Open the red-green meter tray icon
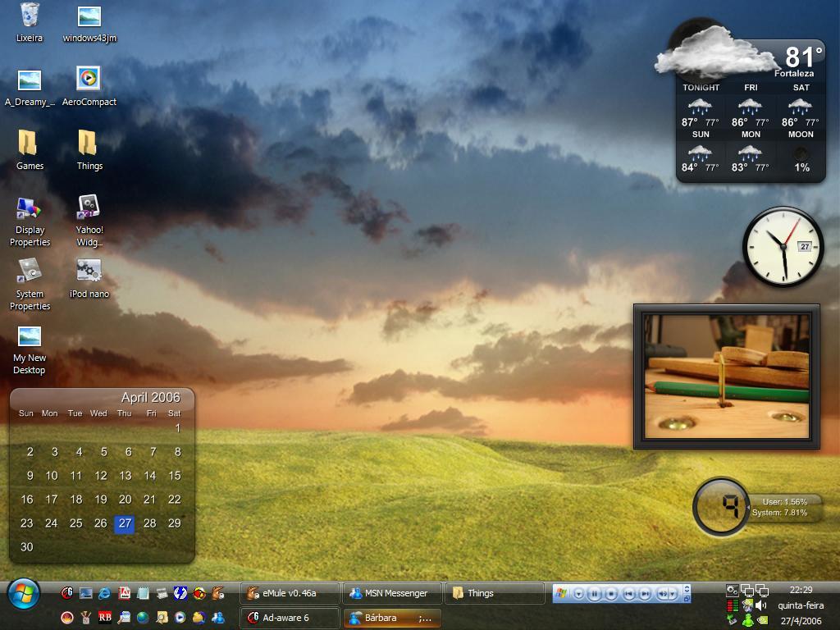 733,605
